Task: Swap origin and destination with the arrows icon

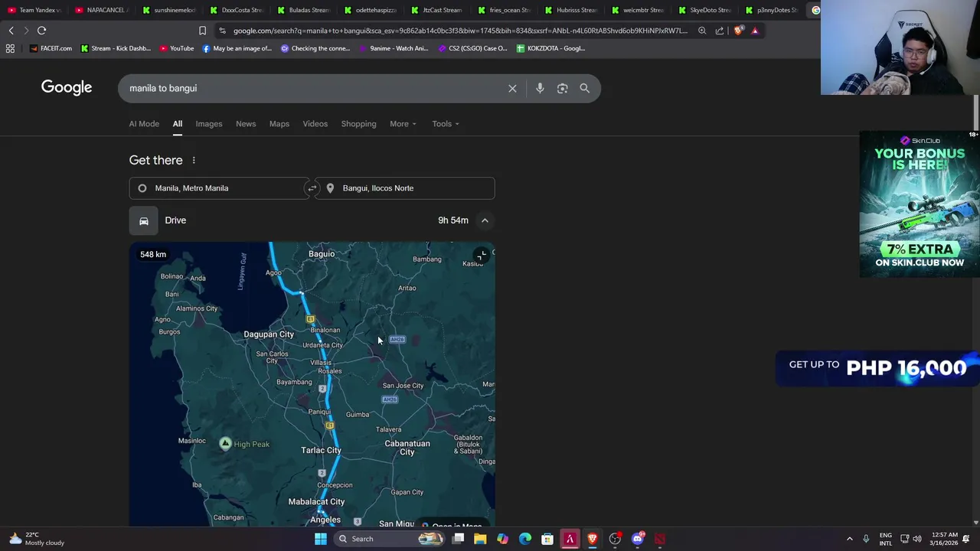Action: click(x=312, y=188)
